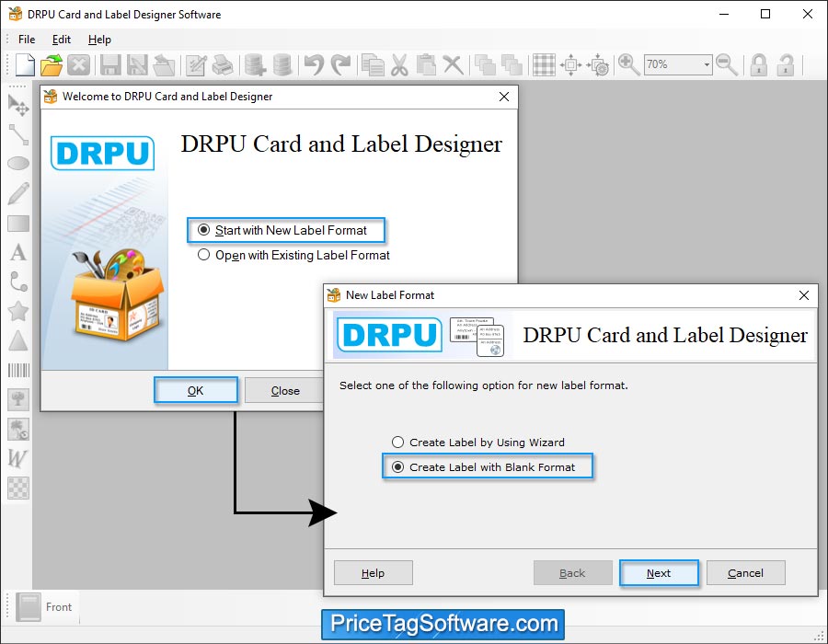
Task: Click the image library tool above WordArt
Action: pyautogui.click(x=18, y=429)
